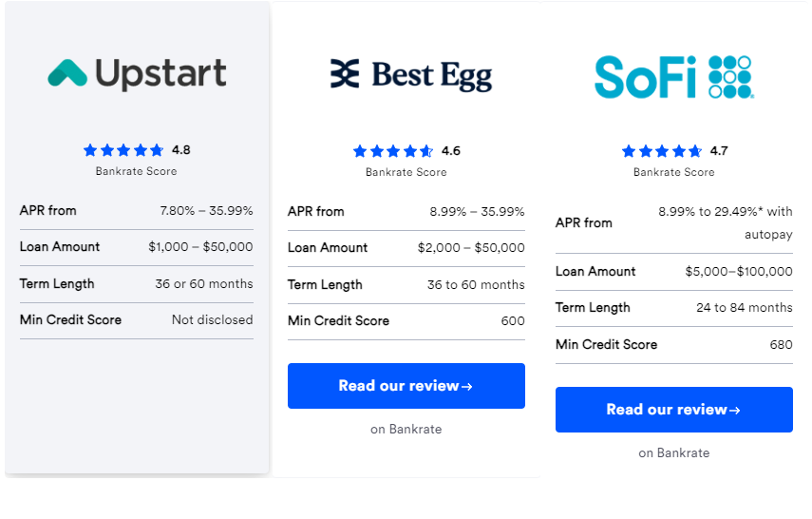Click Best Egg's Read our review button
This screenshot has width=812, height=519.
click(406, 386)
